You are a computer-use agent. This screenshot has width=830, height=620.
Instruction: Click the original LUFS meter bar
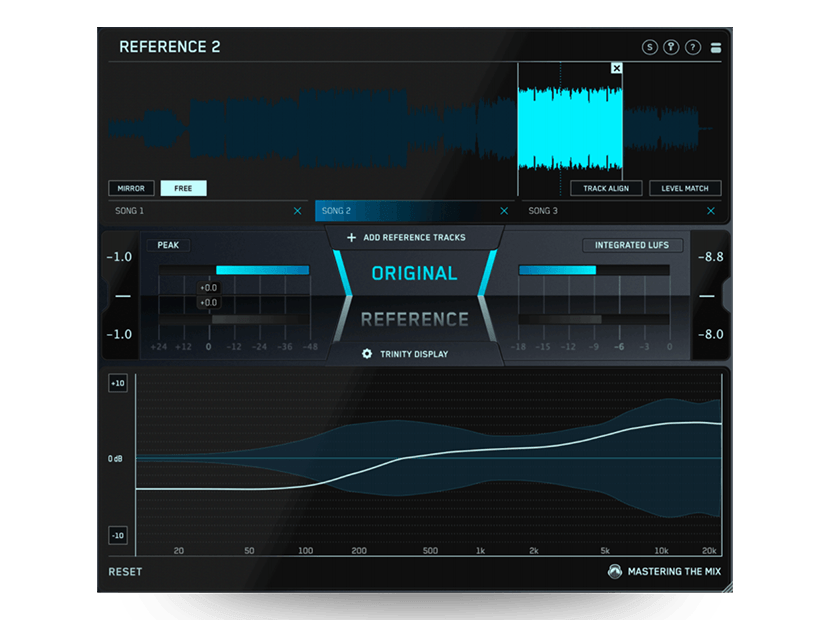pyautogui.click(x=594, y=270)
